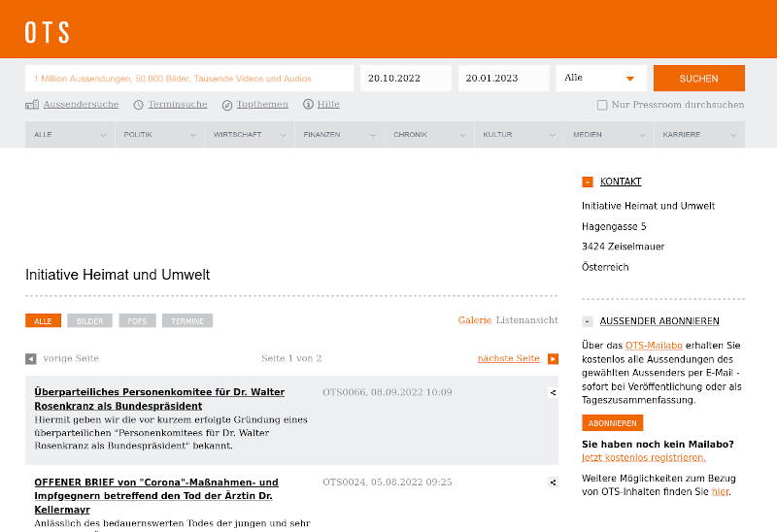Image resolution: width=777 pixels, height=532 pixels.
Task: Click 'Jetzt kostenlos registrieren' link
Action: pos(644,457)
